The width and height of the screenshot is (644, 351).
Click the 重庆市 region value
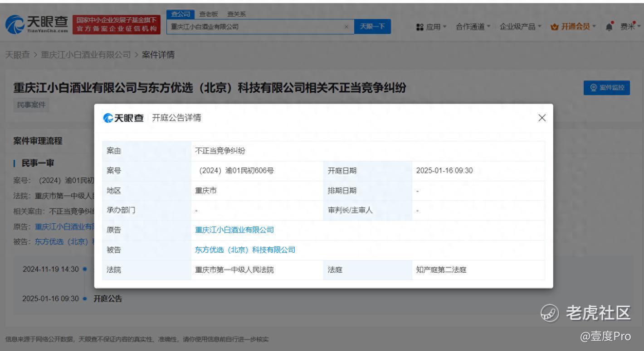coord(206,191)
